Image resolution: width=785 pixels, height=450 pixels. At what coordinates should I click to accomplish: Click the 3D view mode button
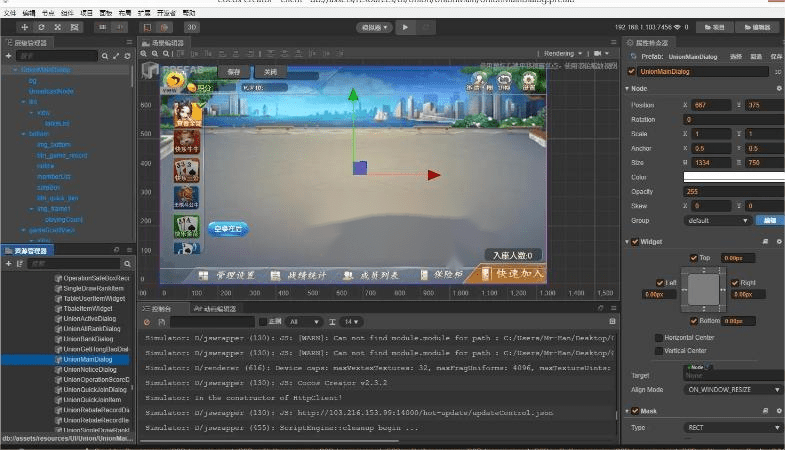pos(191,27)
